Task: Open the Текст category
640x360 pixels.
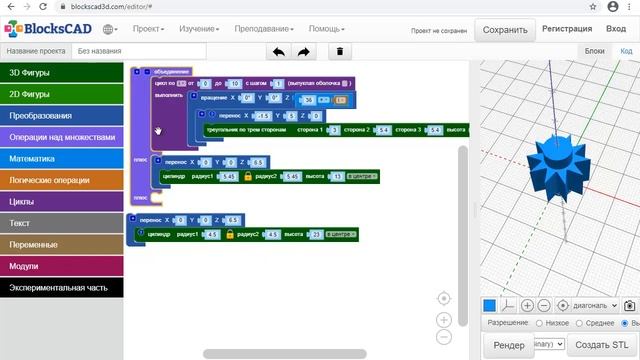Action: 62,223
